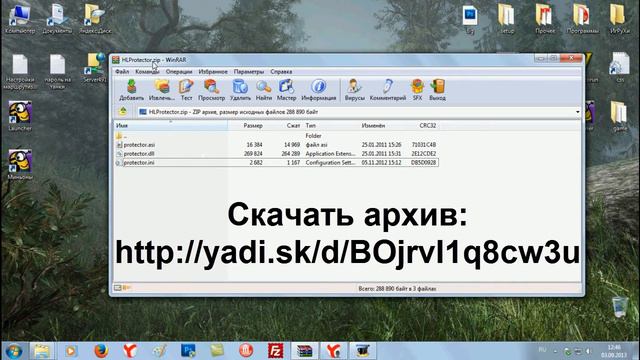Click the Документы desktop icon

pyautogui.click(x=57, y=18)
